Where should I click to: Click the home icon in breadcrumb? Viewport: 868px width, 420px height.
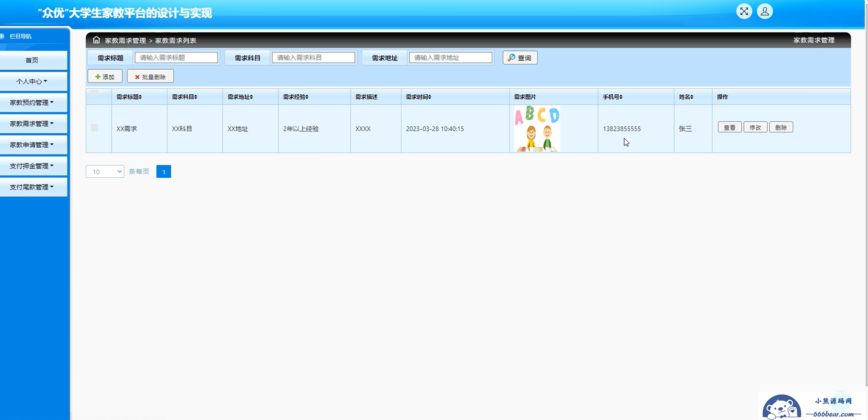(96, 40)
